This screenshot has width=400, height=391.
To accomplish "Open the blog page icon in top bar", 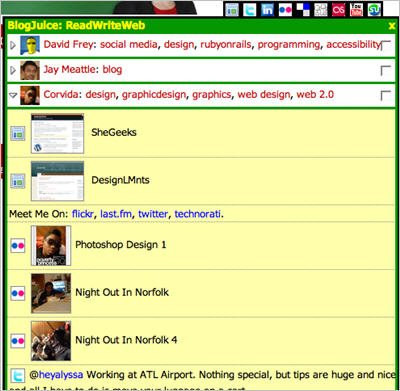I will pyautogui.click(x=232, y=10).
